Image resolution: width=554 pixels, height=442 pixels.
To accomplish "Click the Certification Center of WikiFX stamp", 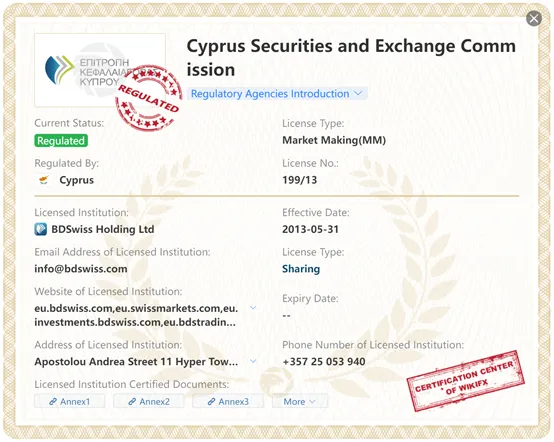I will coord(466,381).
